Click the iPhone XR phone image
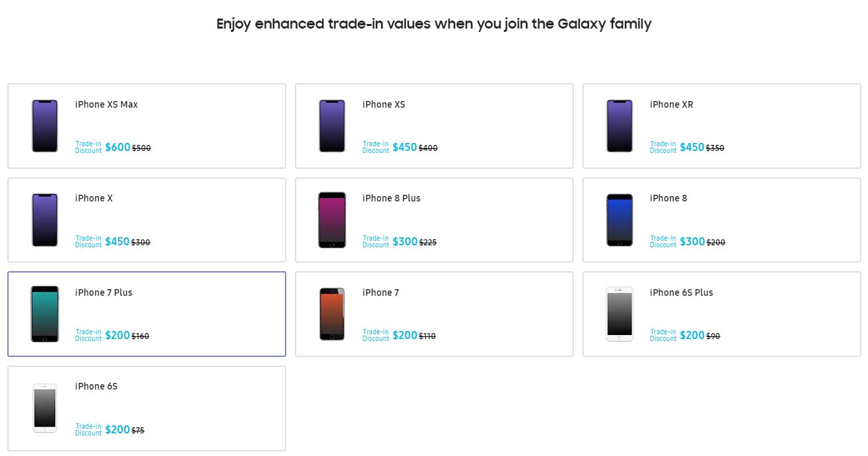 coord(620,126)
